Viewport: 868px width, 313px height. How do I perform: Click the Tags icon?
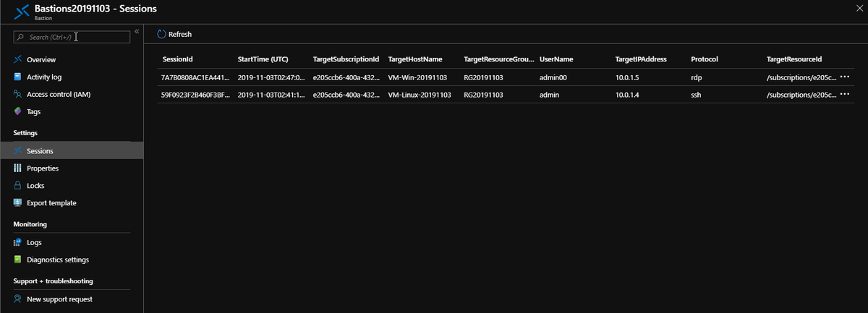18,111
